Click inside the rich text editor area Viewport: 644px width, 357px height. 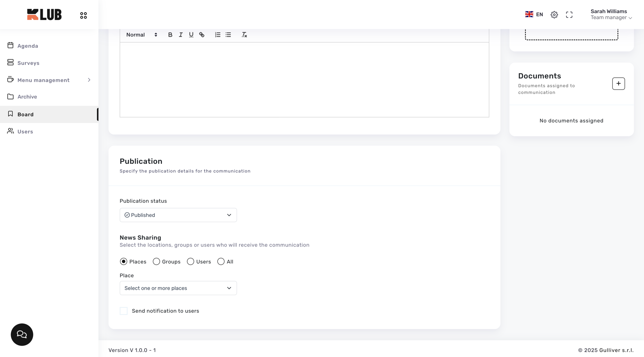[x=304, y=79]
